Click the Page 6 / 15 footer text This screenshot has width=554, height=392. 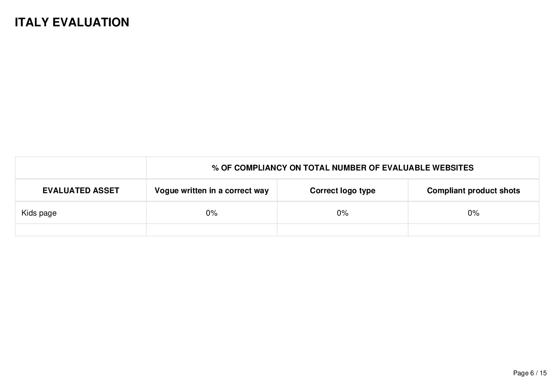(x=530, y=373)
